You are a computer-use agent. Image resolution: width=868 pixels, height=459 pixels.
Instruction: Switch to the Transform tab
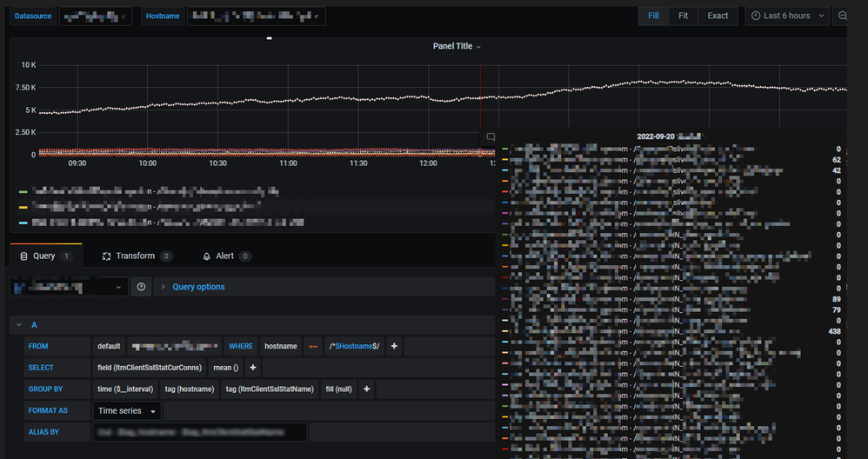136,256
